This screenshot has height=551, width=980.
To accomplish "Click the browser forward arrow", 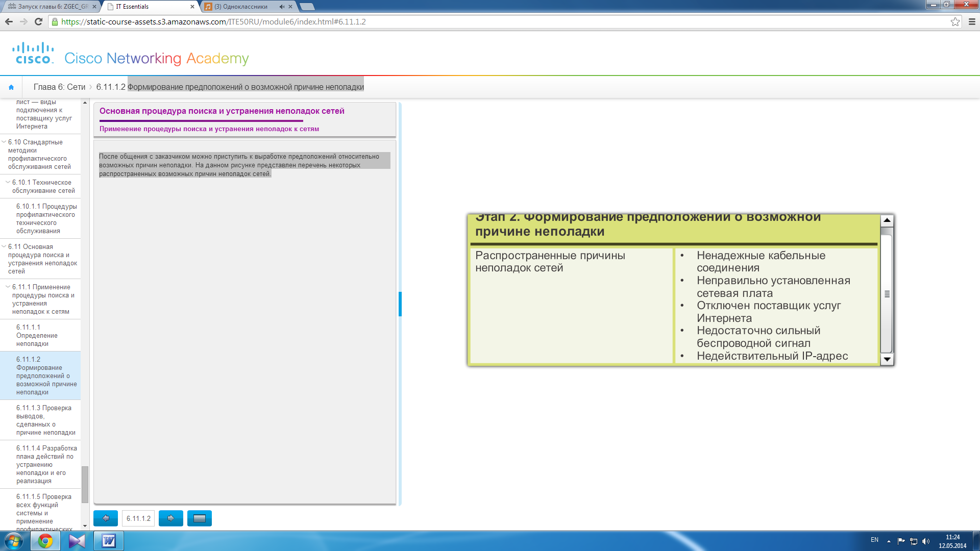I will click(x=23, y=21).
